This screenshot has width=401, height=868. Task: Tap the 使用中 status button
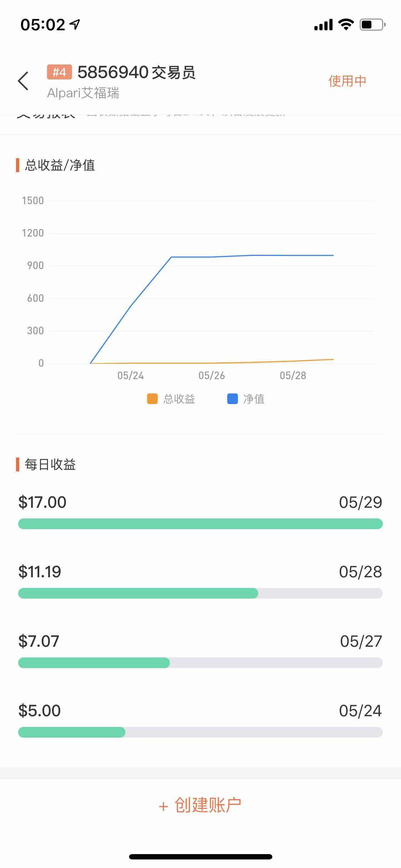click(x=347, y=81)
